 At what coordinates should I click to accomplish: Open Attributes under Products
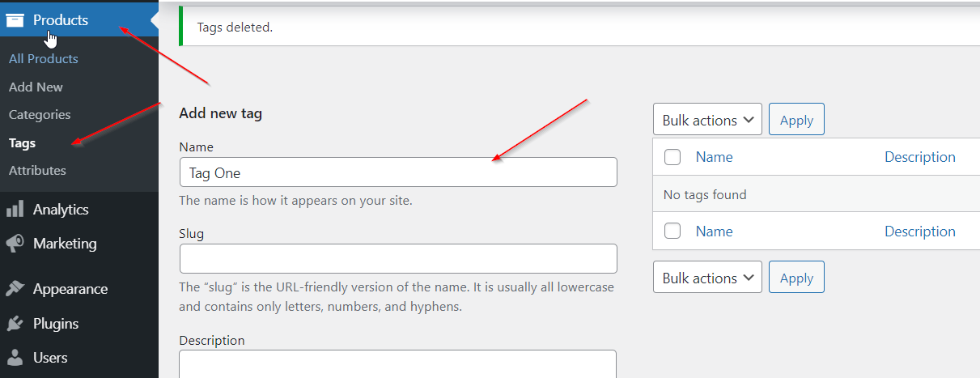[37, 171]
